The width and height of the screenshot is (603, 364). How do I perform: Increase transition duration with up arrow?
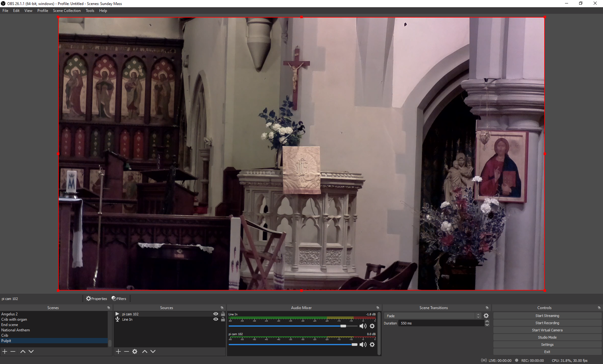tap(487, 321)
